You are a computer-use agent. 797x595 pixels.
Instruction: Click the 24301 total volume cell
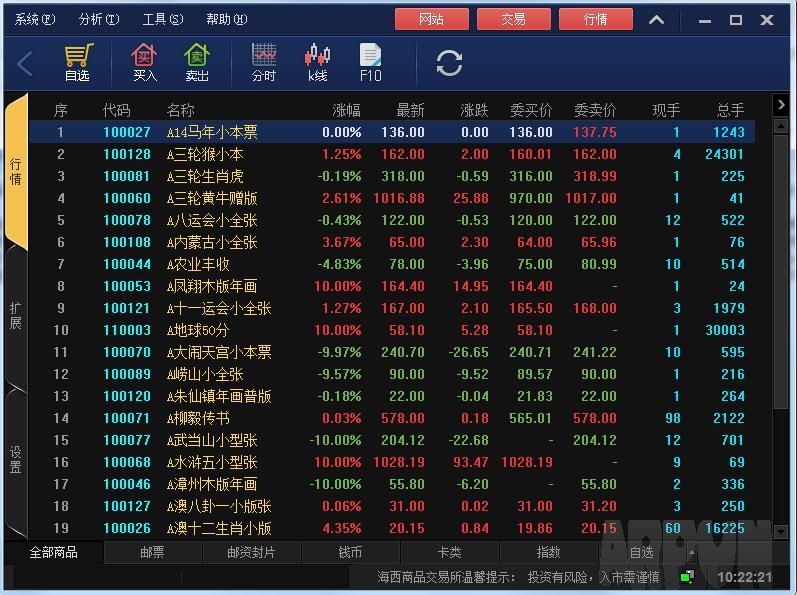pos(724,154)
